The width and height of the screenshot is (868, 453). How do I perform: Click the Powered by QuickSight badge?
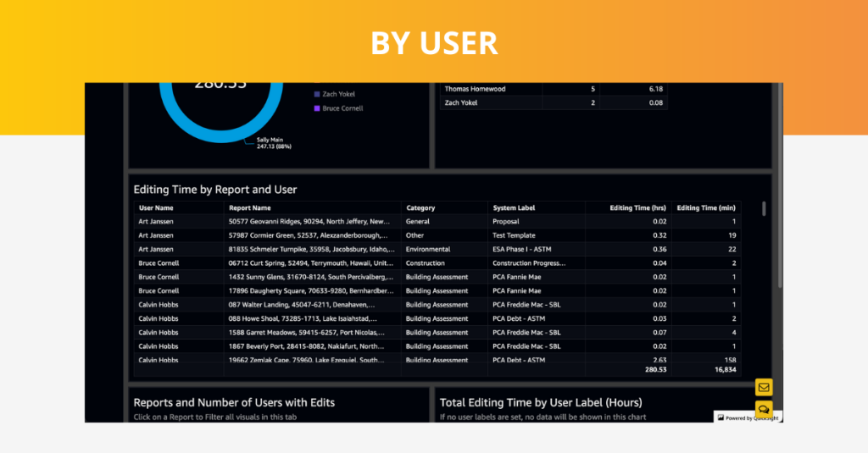pyautogui.click(x=748, y=417)
